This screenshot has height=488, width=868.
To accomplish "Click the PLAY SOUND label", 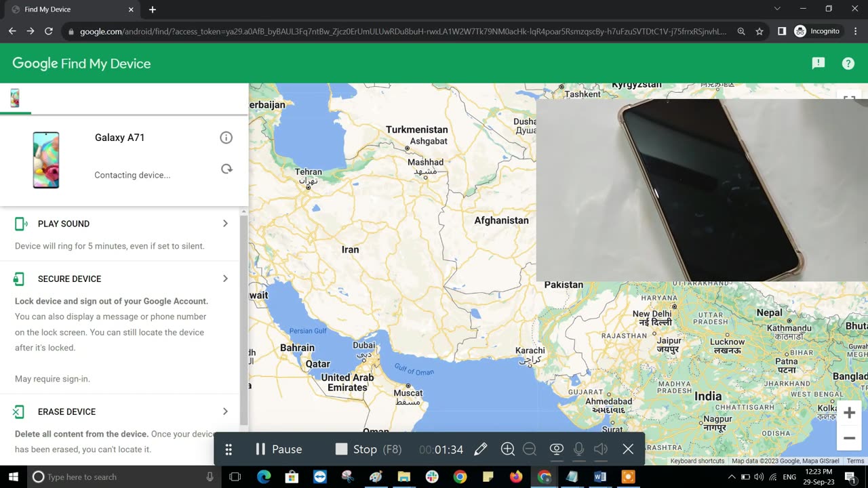I will [x=64, y=224].
